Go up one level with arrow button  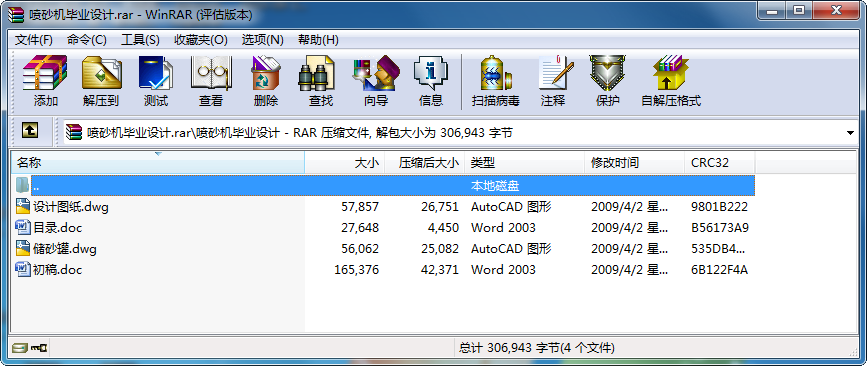pyautogui.click(x=30, y=131)
